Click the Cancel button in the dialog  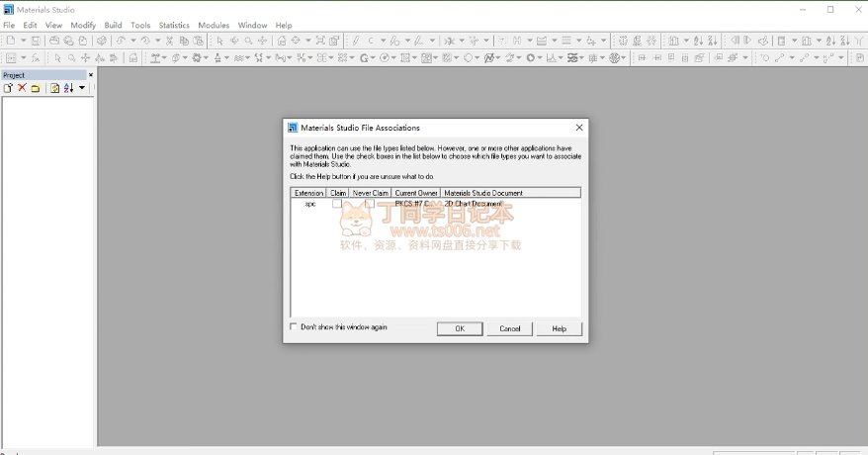pos(509,328)
